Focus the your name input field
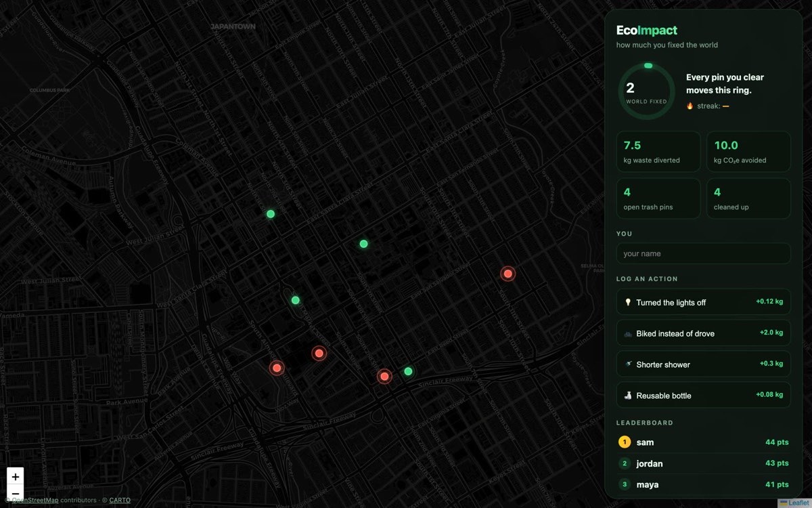The image size is (812, 508). [703, 253]
